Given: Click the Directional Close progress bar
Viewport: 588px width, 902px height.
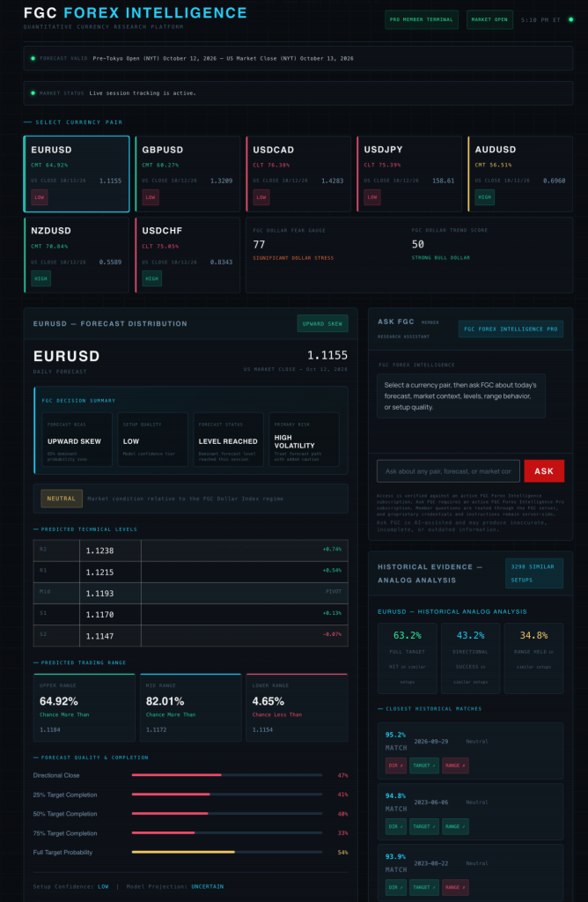Looking at the screenshot, I should tap(227, 775).
